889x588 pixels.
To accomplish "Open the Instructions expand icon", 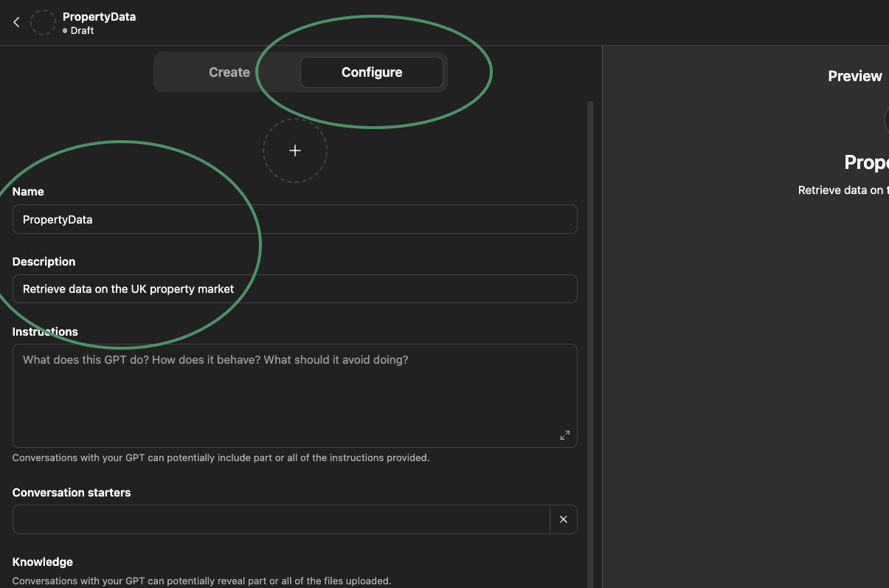I will pos(564,435).
